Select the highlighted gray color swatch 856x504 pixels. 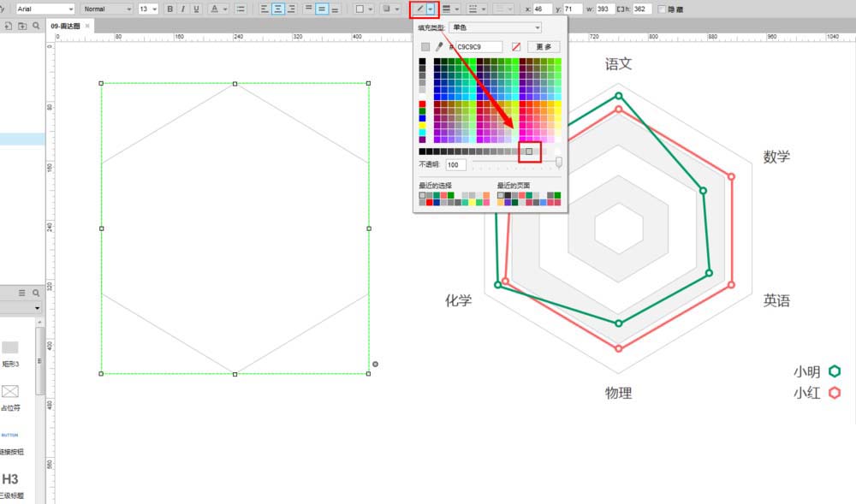click(x=528, y=151)
